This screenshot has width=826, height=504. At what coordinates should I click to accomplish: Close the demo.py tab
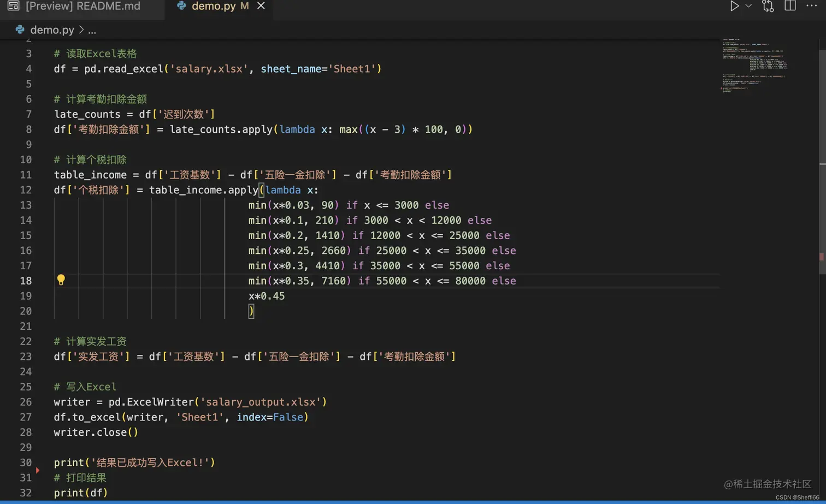click(x=261, y=6)
